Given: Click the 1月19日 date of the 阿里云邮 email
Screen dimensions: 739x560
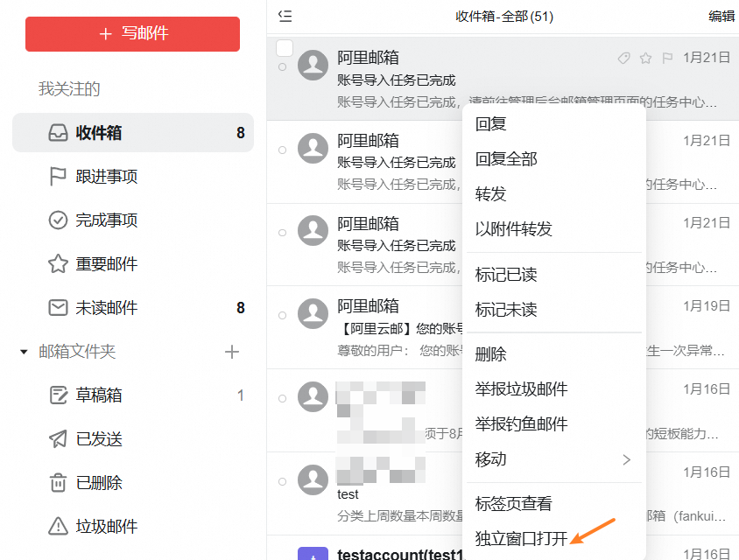Looking at the screenshot, I should click(x=707, y=306).
